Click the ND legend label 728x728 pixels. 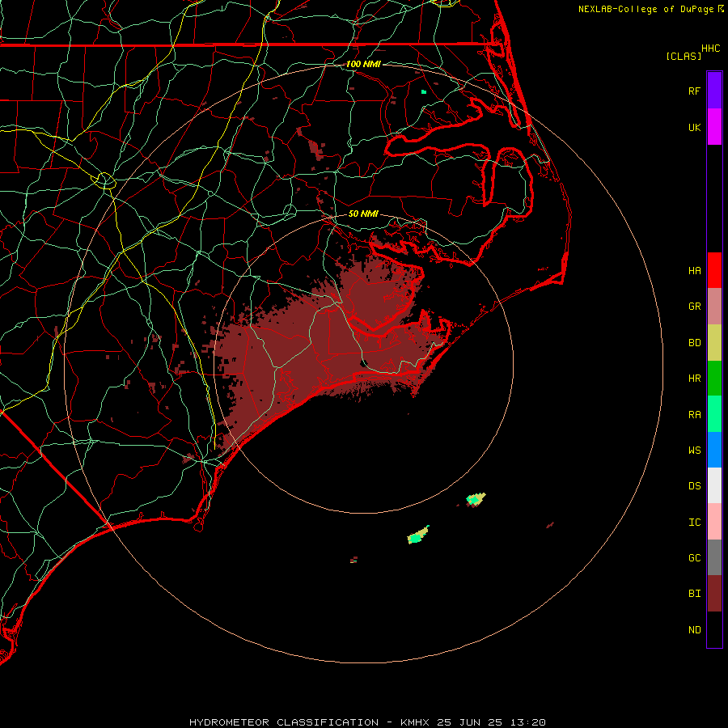694,630
